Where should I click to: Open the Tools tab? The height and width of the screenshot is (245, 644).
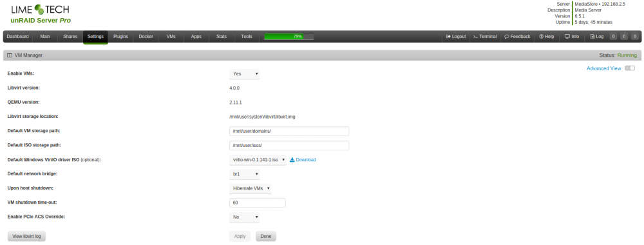coord(247,37)
